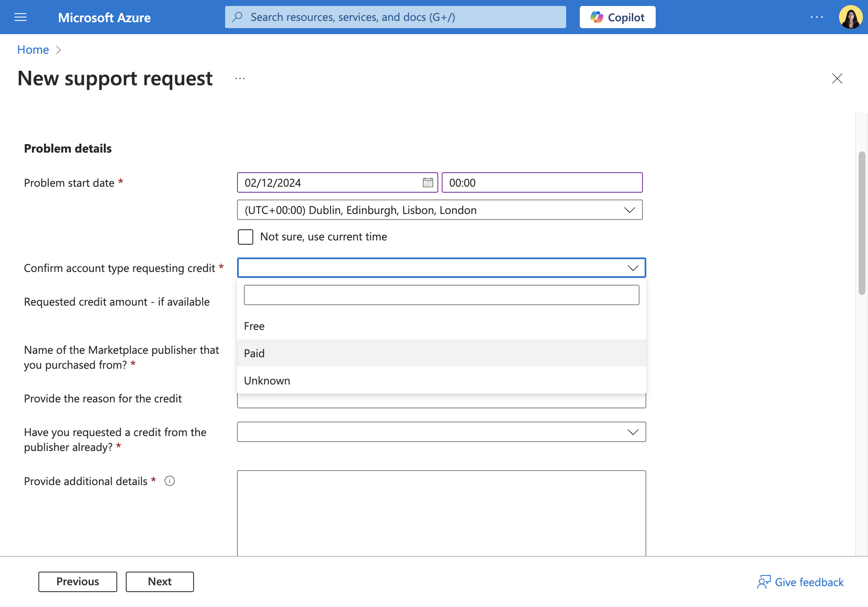Click the Microsoft Azure title
The width and height of the screenshot is (868, 607).
click(104, 17)
